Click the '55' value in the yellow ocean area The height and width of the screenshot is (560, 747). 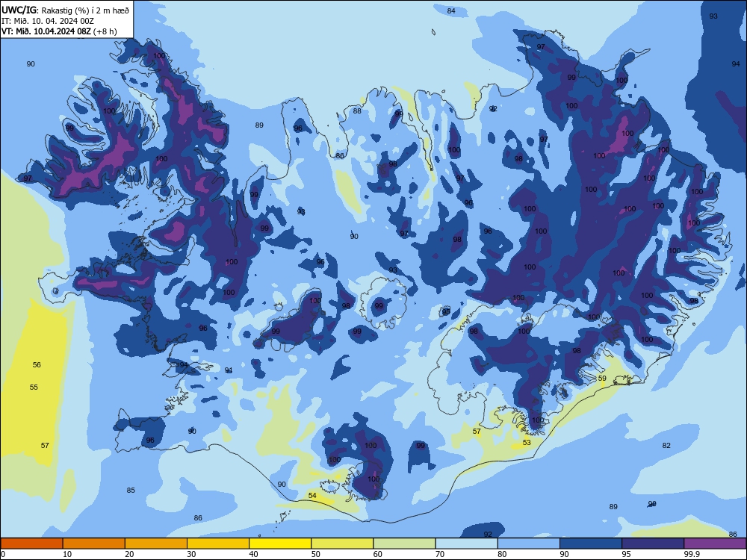coord(34,387)
